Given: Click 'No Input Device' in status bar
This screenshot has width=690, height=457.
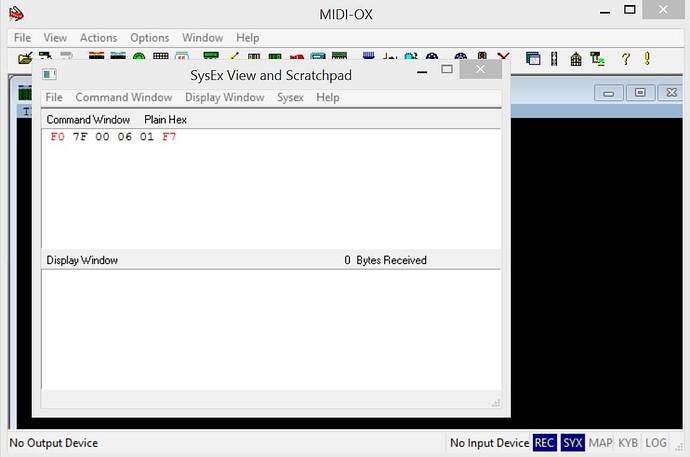Looking at the screenshot, I should tap(489, 442).
